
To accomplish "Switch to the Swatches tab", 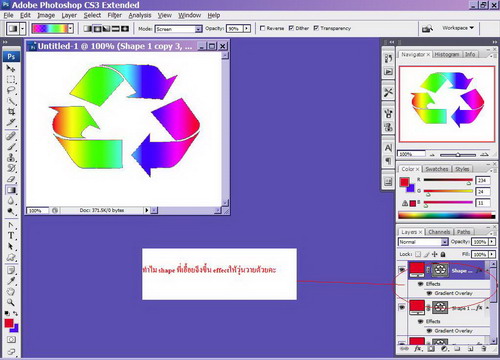I will tap(436, 169).
